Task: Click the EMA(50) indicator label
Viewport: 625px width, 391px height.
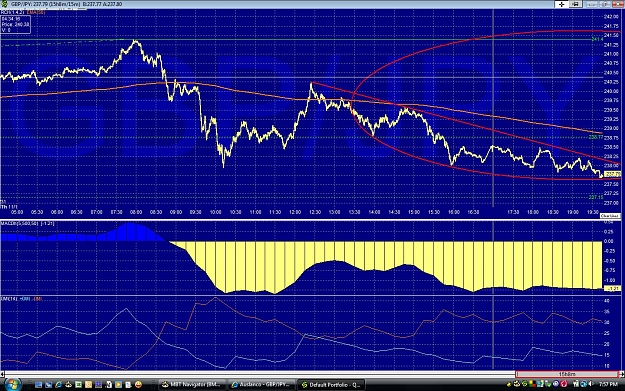Action: (x=35, y=12)
